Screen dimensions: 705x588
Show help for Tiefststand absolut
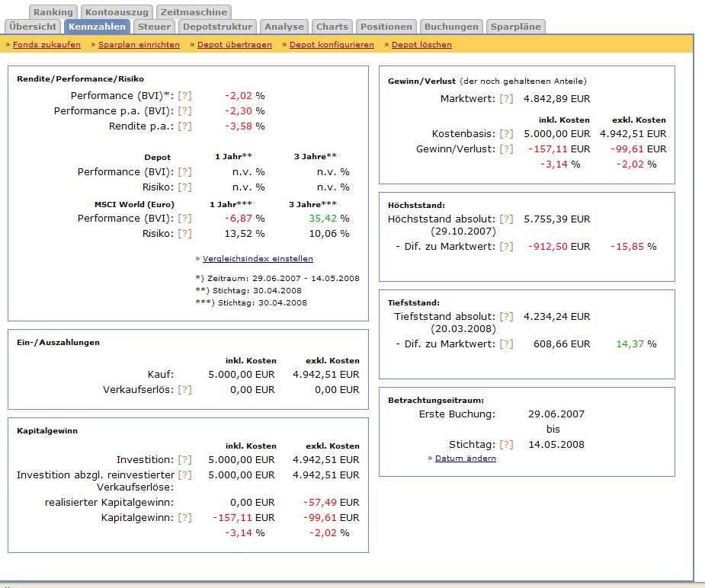coord(507,317)
